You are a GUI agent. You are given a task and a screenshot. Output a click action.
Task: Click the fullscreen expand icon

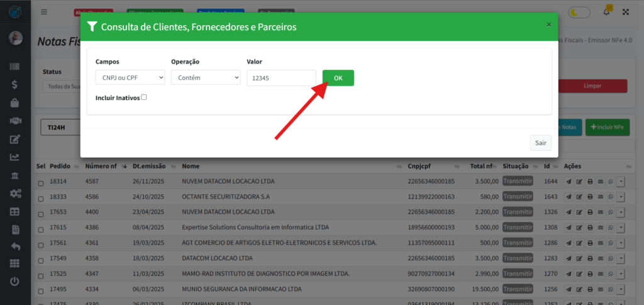click(x=626, y=12)
